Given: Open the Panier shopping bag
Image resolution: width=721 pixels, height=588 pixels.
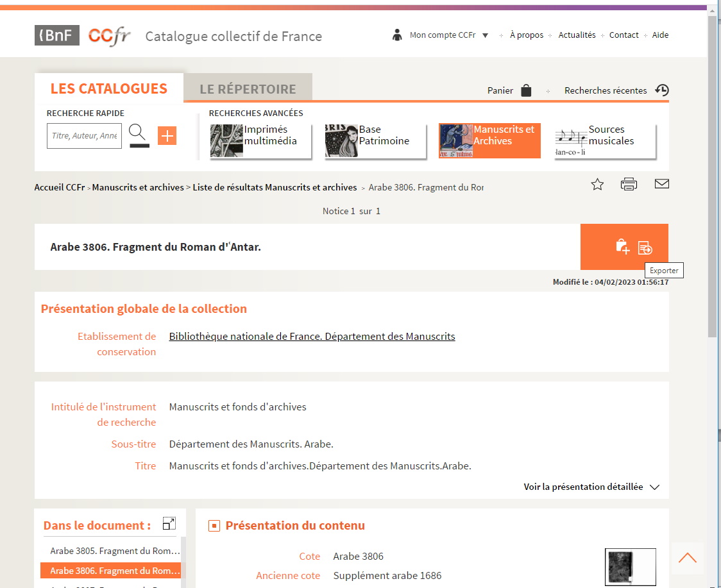Looking at the screenshot, I should point(526,90).
